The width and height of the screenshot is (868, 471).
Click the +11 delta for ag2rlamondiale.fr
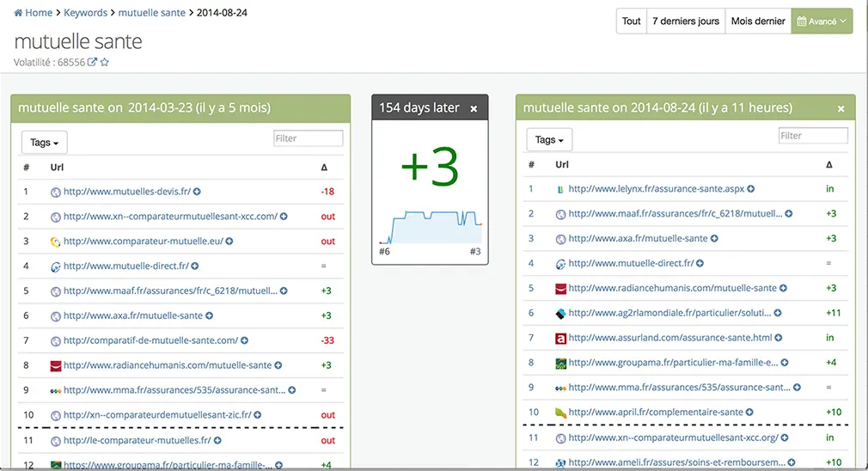point(833,313)
